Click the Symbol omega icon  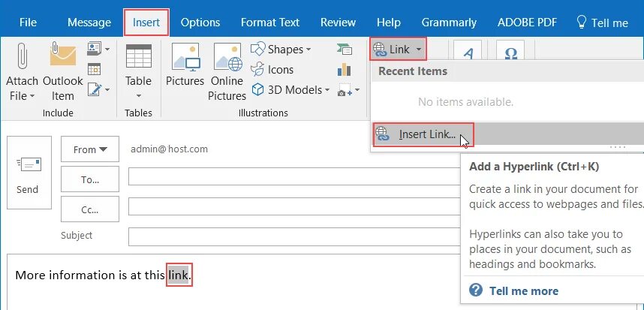tap(512, 53)
